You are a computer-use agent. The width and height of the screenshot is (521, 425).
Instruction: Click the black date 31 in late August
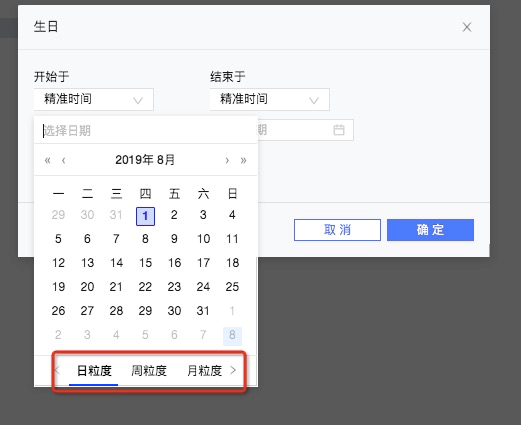pos(203,311)
